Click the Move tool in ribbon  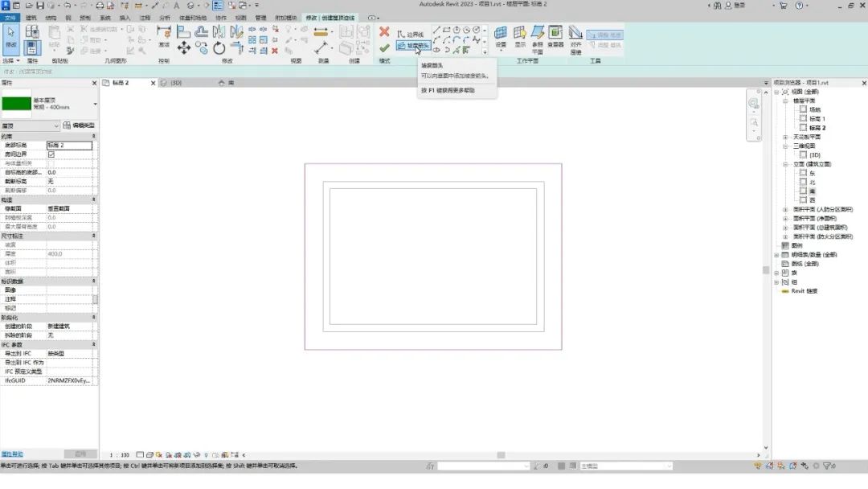(184, 48)
